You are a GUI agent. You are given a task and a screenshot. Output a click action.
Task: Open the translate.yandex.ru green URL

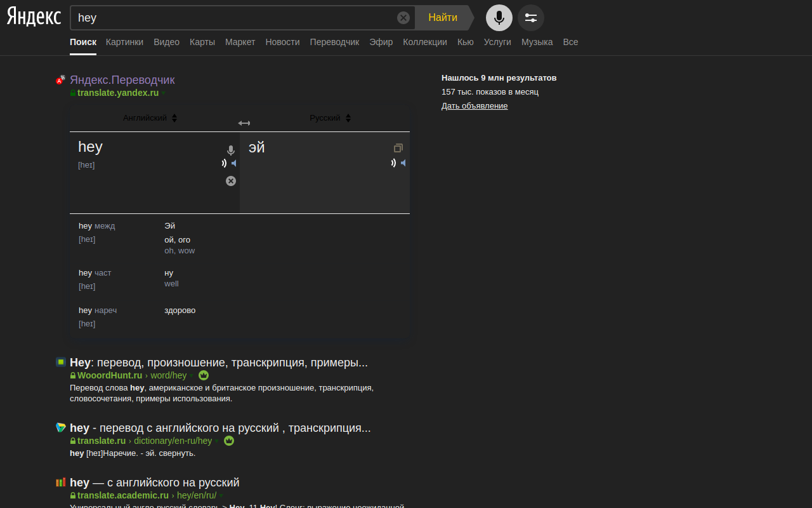coord(118,93)
